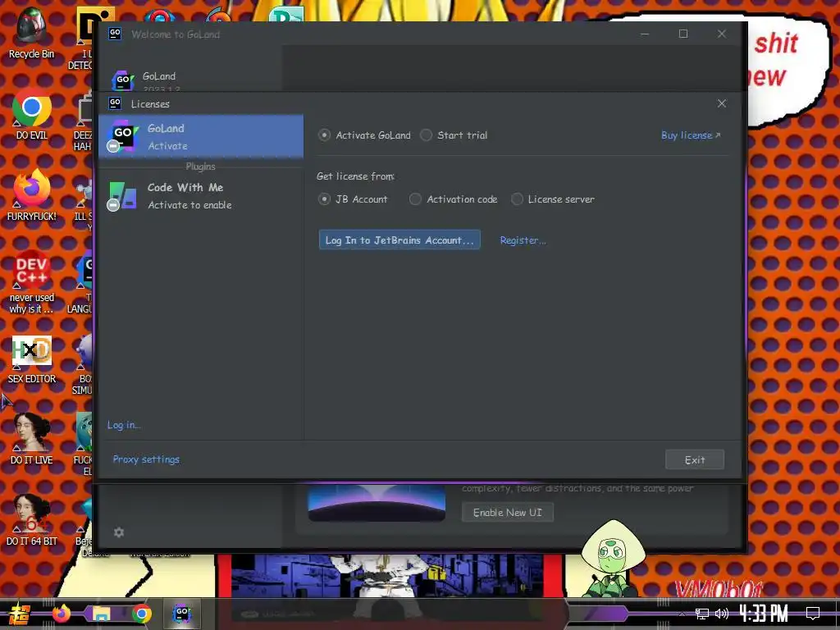Click Enable New UI in Welcome window
The height and width of the screenshot is (630, 840).
click(x=507, y=513)
